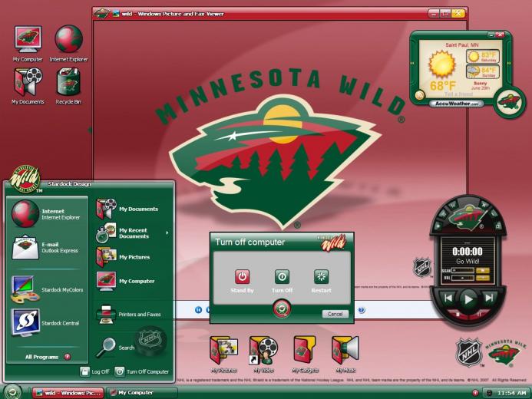
Task: Click the Saturday 83°F forecast
Action: 483,56
